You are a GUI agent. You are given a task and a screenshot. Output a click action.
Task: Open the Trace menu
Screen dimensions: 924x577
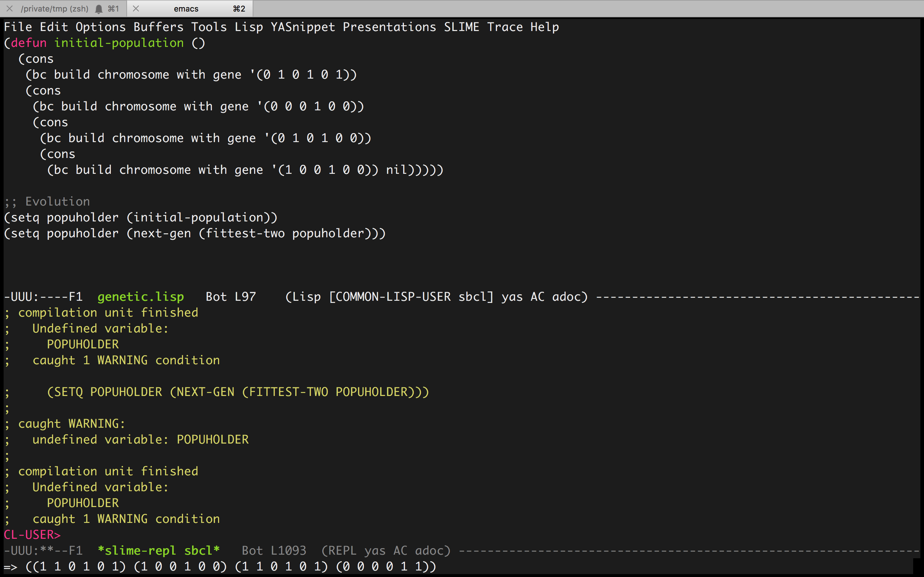click(x=505, y=27)
